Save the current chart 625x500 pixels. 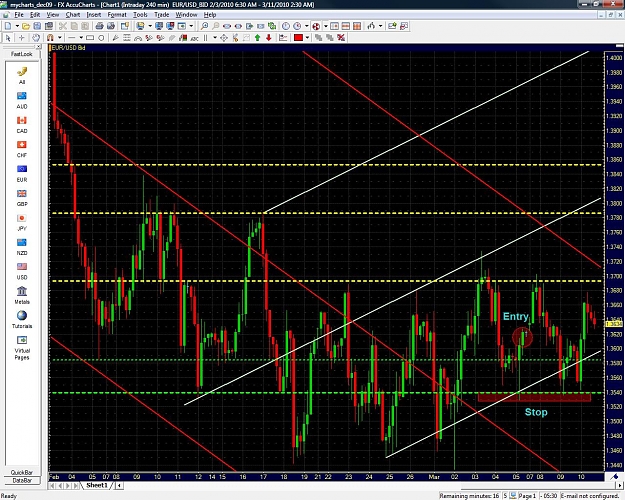(37, 26)
